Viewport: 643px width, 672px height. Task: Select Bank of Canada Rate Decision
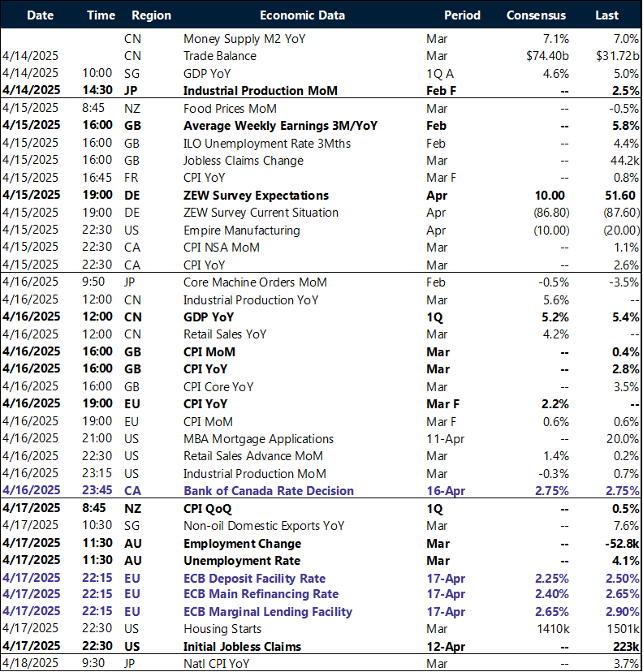pyautogui.click(x=269, y=491)
